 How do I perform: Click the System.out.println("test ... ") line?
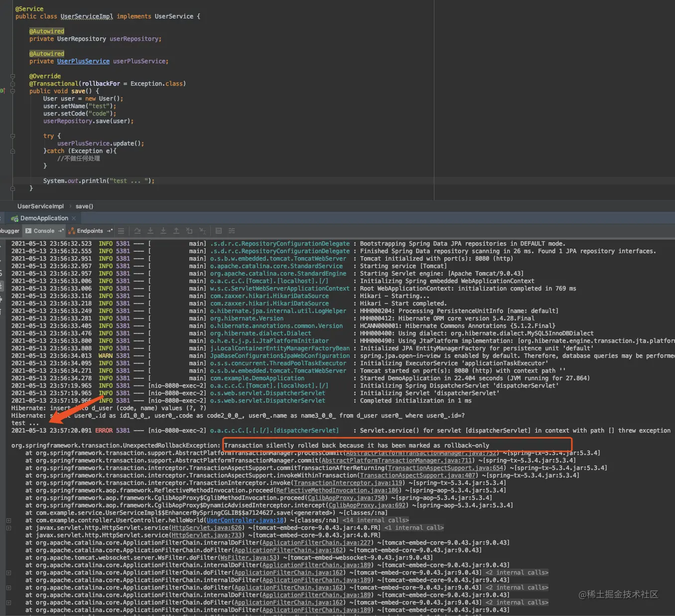click(x=99, y=181)
